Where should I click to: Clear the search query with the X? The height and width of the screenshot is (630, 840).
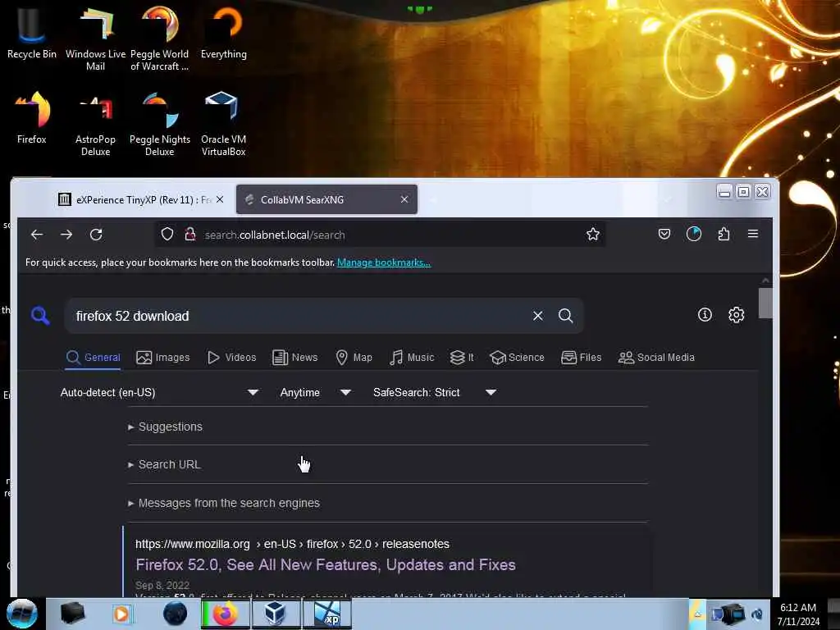538,316
